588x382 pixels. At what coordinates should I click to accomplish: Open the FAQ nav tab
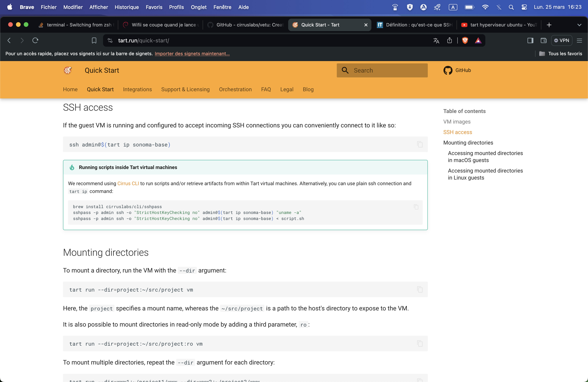point(266,89)
